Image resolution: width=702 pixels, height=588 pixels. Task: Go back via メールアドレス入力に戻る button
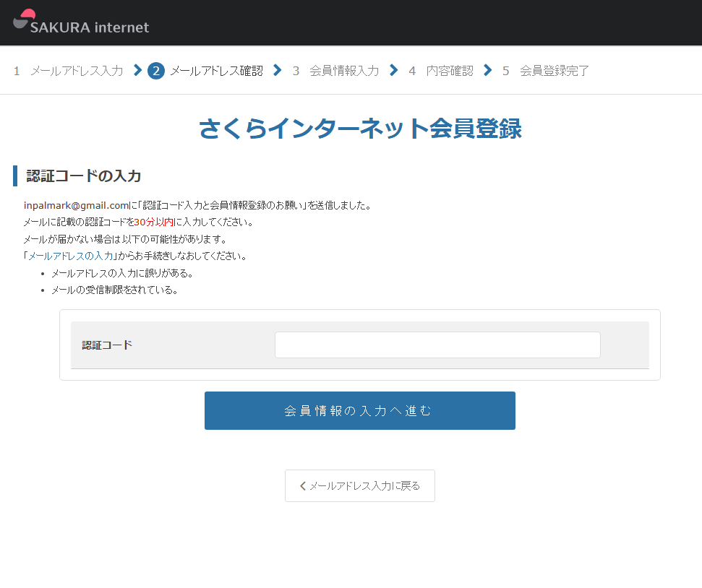360,486
